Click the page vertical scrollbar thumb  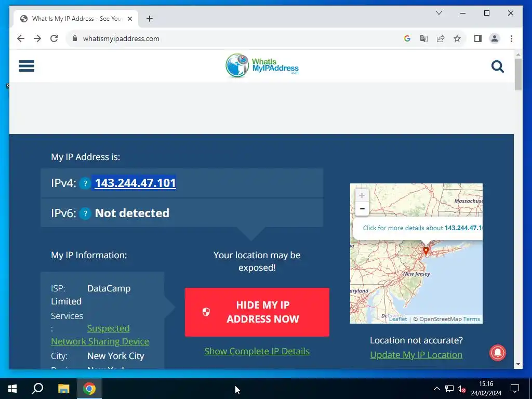pyautogui.click(x=518, y=75)
